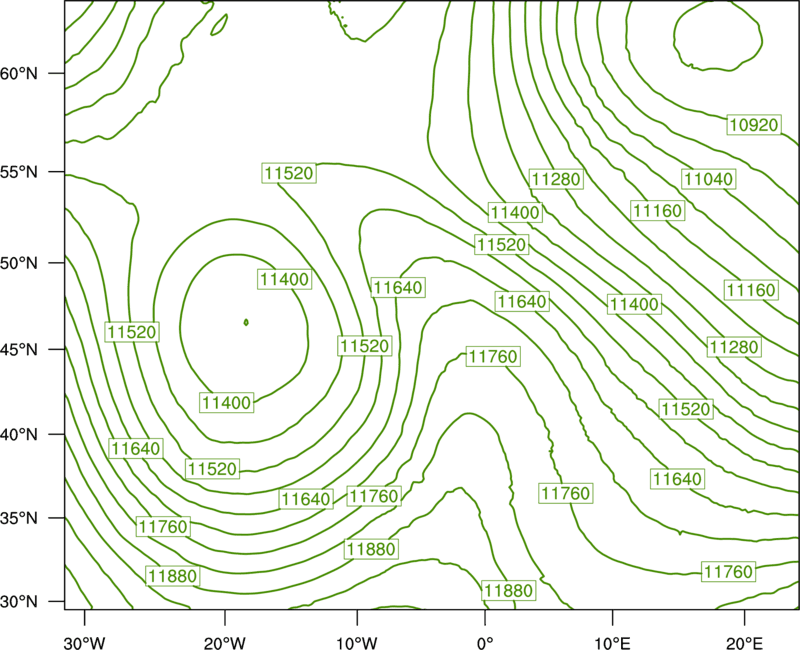Image resolution: width=800 pixels, height=650 pixels.
Task: Click the 55°N latitude axis label
Action: pos(19,172)
